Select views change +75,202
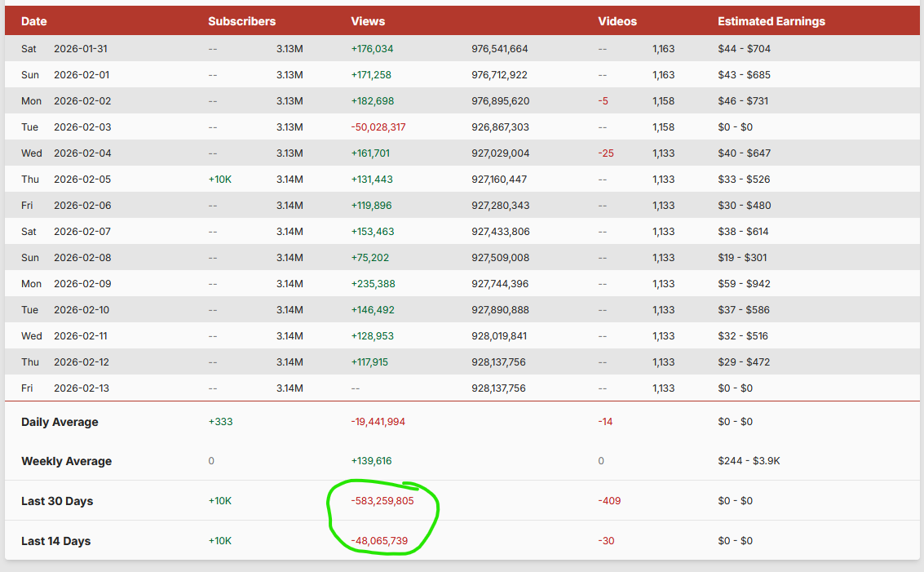 (370, 257)
